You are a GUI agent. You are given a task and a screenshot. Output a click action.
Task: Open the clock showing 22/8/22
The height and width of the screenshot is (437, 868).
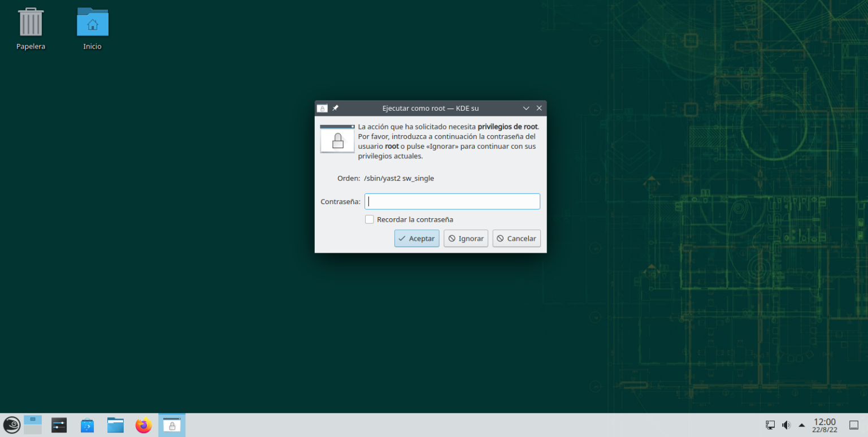coord(824,425)
